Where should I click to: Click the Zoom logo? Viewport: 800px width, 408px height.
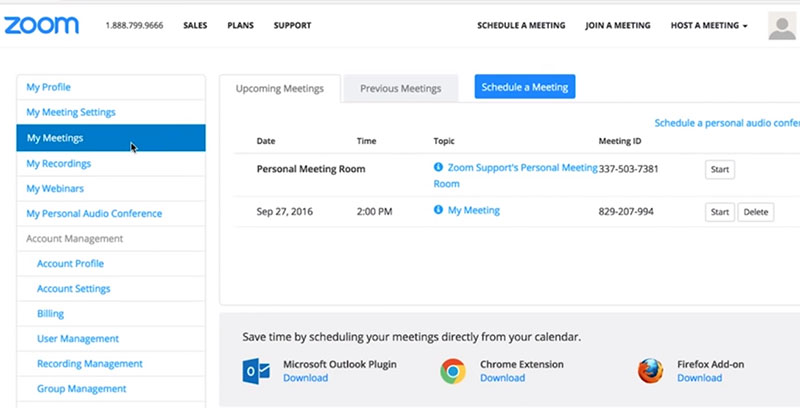coord(41,25)
